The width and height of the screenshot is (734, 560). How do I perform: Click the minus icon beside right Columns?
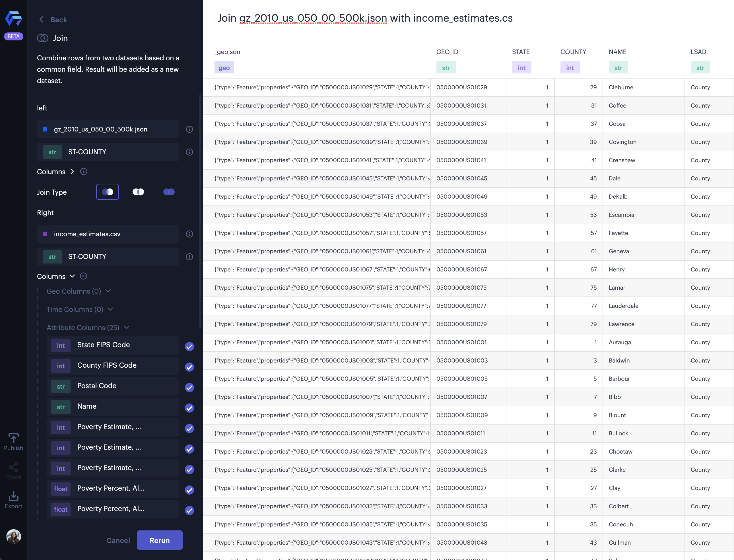point(84,276)
